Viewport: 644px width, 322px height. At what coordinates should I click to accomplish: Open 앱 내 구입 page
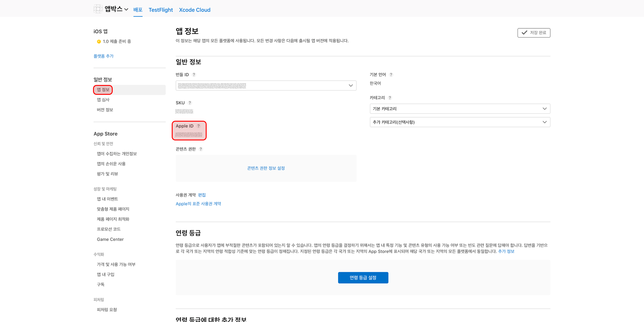coord(106,275)
